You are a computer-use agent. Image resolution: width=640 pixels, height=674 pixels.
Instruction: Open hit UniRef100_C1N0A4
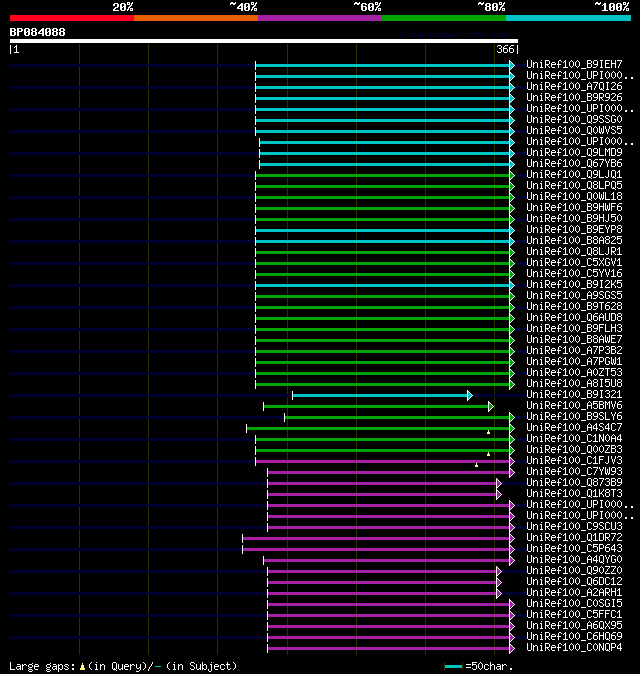pos(574,438)
